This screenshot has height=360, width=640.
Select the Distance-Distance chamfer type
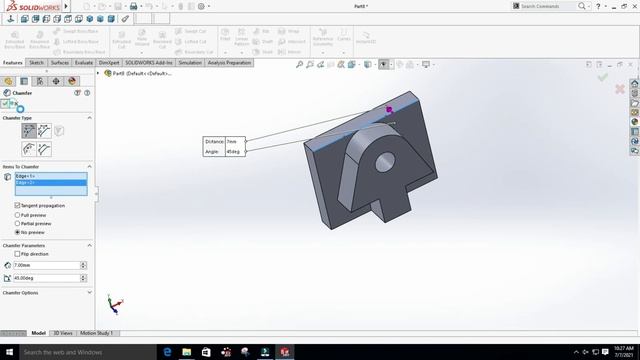pyautogui.click(x=44, y=131)
